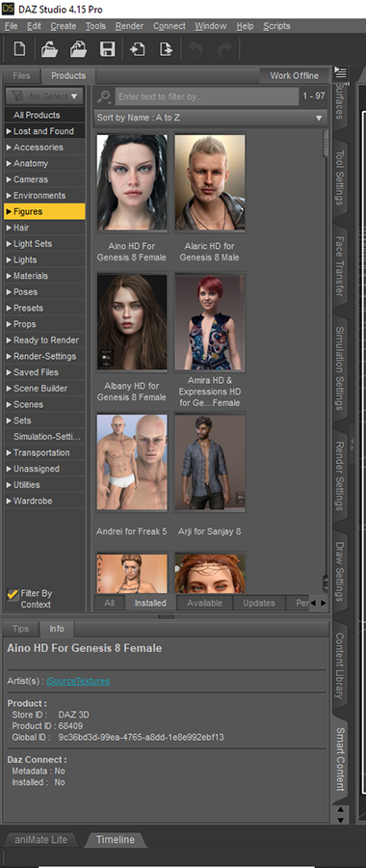Click the Save floppy disk icon

[x=107, y=49]
